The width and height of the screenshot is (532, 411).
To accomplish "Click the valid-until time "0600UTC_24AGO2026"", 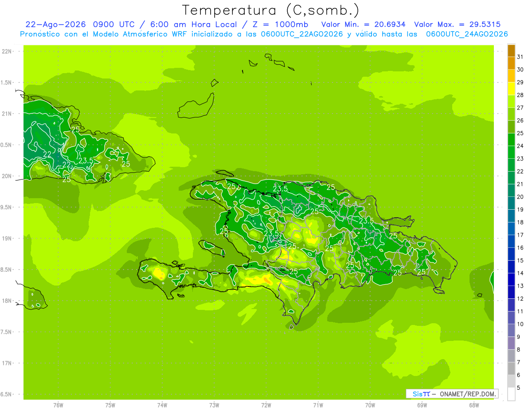I will pos(467,34).
